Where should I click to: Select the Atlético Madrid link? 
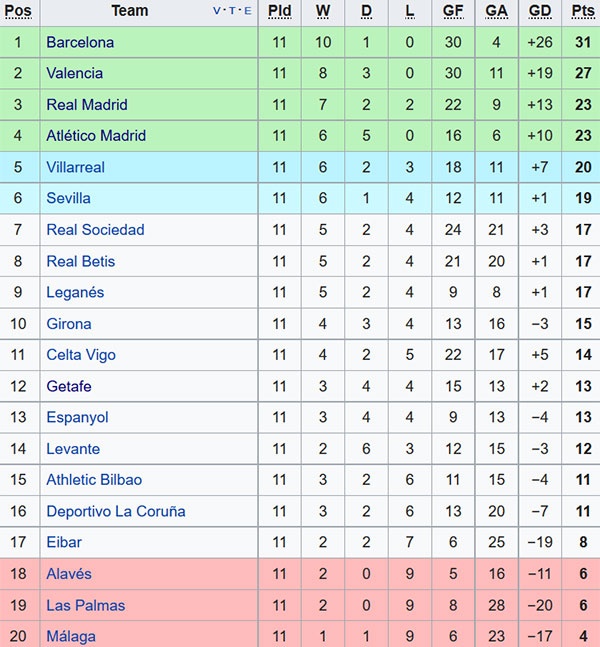tap(96, 135)
